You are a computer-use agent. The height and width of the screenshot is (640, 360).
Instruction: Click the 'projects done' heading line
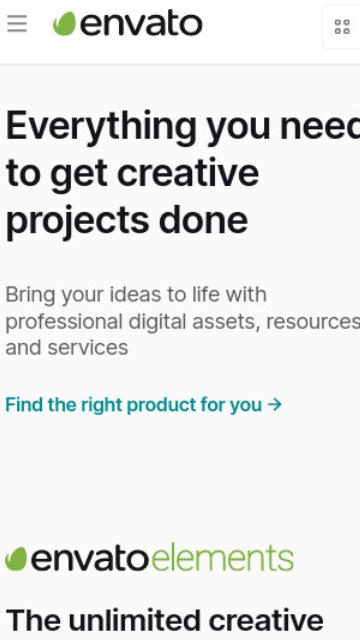pyautogui.click(x=127, y=222)
